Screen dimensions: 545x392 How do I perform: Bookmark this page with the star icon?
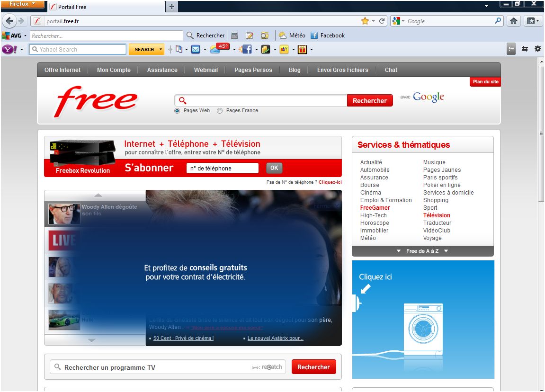365,21
